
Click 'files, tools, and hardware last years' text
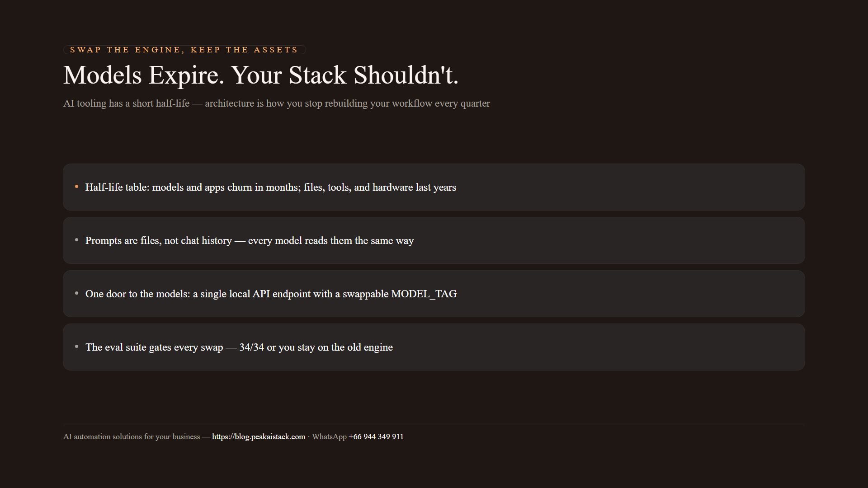click(380, 188)
